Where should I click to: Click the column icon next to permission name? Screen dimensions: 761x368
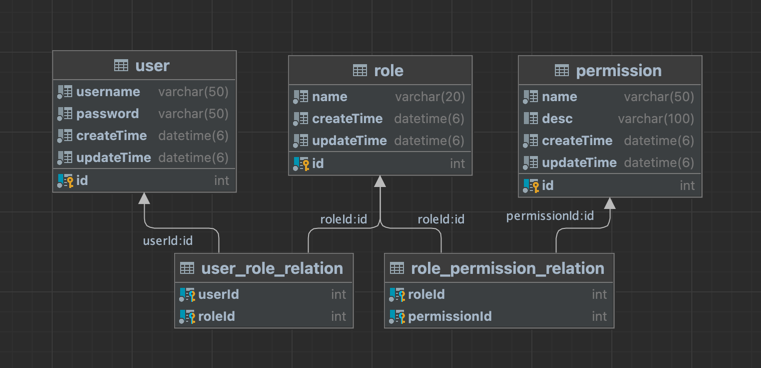[x=530, y=97]
